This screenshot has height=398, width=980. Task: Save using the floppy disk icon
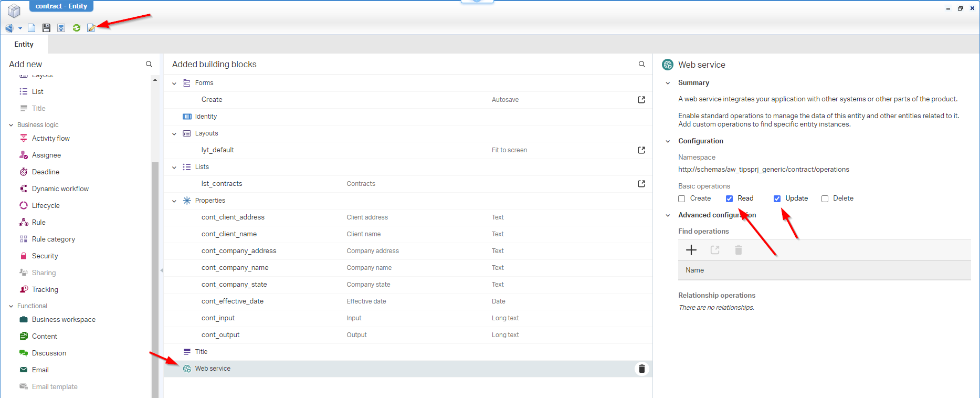(x=46, y=28)
